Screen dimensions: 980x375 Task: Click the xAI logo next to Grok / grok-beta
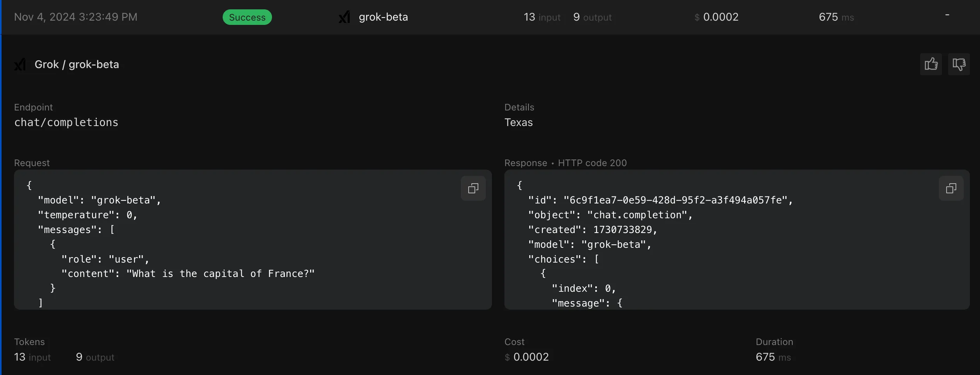[x=20, y=64]
